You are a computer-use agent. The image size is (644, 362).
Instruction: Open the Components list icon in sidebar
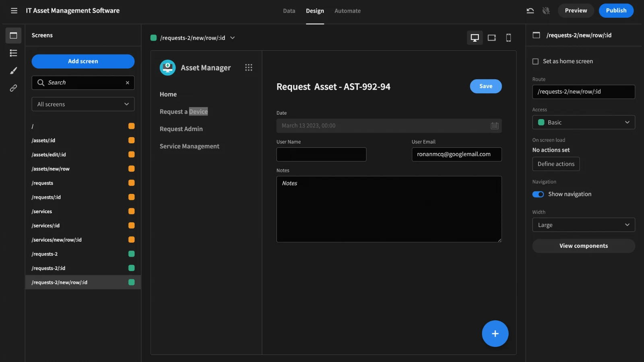pos(13,53)
